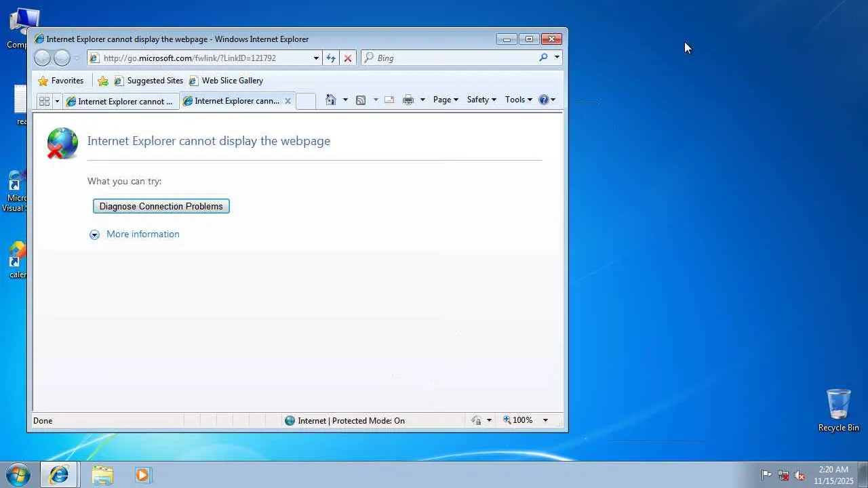Click the Internet Explorer taskbar icon

tap(59, 475)
